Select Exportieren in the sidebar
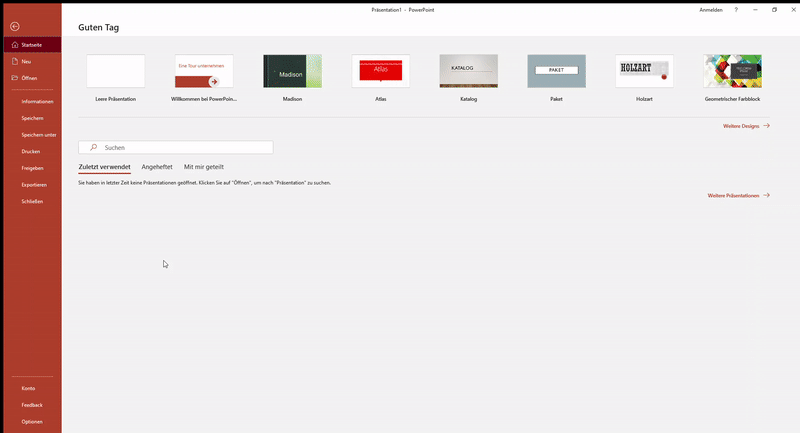 coord(32,185)
